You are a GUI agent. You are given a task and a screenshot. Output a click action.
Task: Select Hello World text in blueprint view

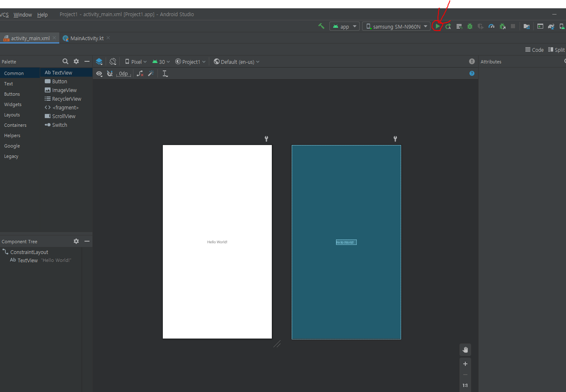[346, 242]
